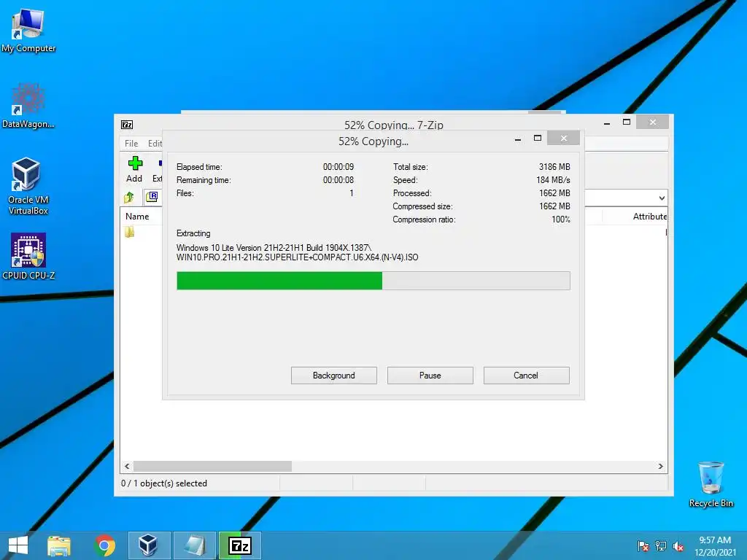This screenshot has height=560, width=747.
Task: Open File Explorer from the taskbar
Action: coord(59,545)
